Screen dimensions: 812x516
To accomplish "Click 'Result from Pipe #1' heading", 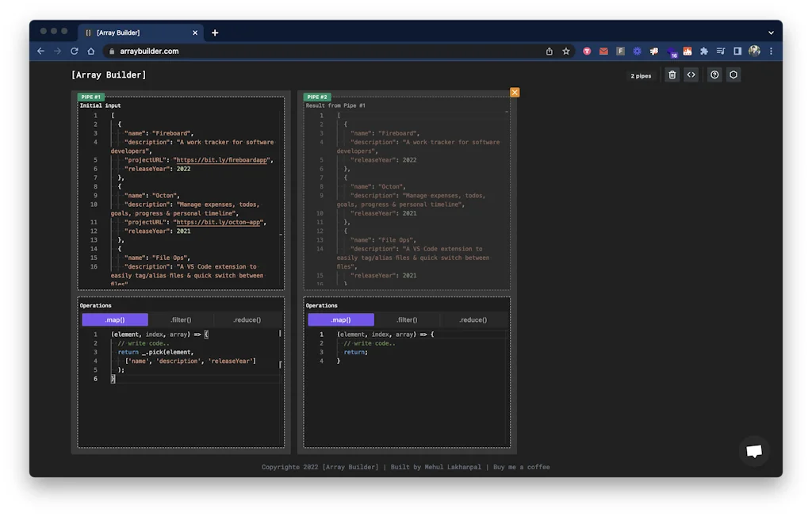I will coord(335,105).
